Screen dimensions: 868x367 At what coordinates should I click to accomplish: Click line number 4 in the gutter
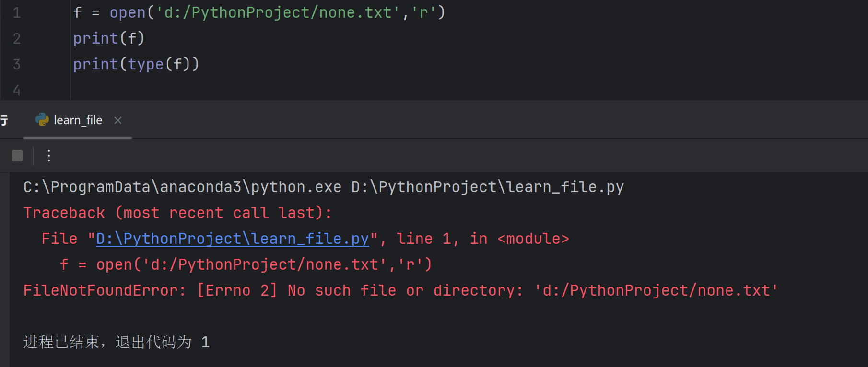17,90
